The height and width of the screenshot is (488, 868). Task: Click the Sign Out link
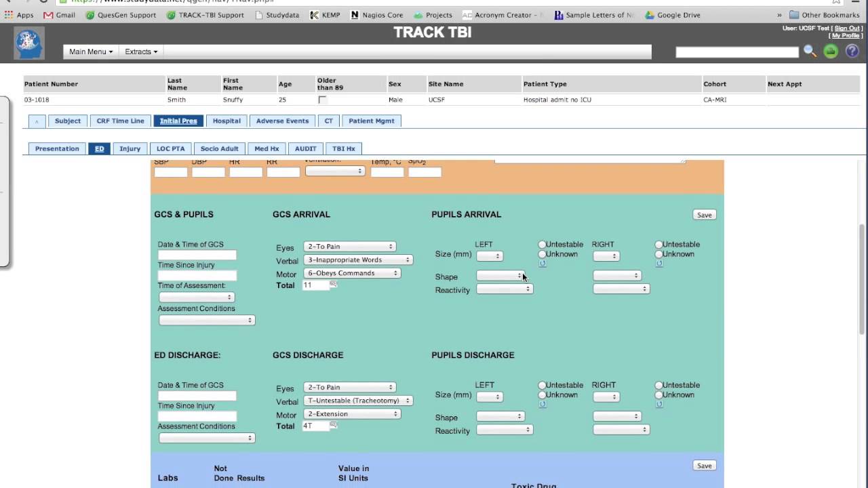(x=846, y=28)
